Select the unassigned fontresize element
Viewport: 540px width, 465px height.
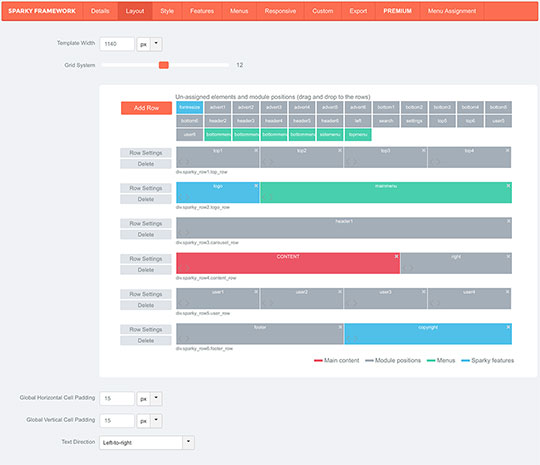[189, 107]
